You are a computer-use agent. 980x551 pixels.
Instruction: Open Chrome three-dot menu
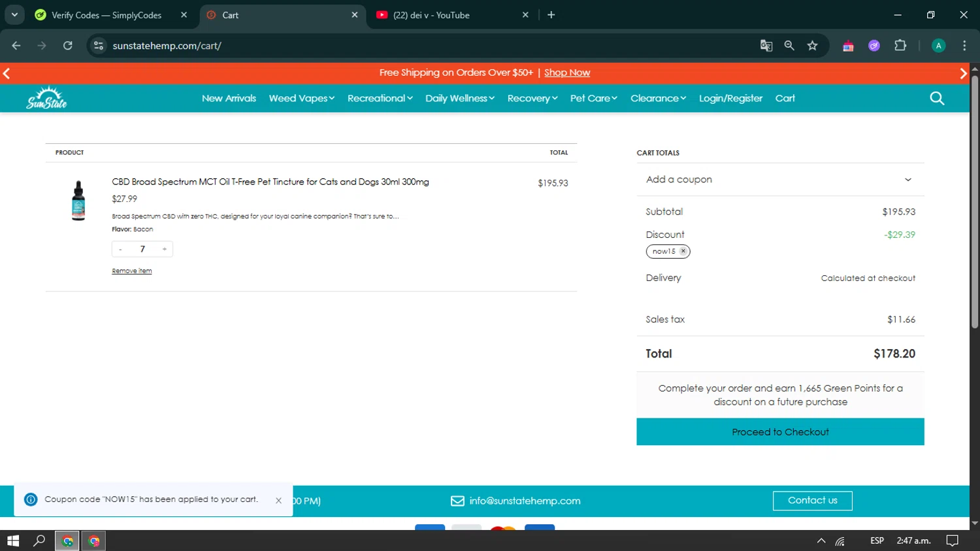click(964, 46)
